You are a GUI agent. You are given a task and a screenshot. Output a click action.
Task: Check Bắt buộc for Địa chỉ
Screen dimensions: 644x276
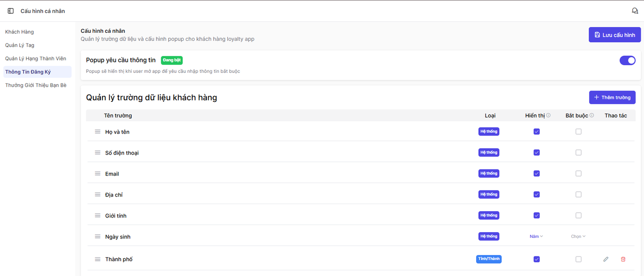(578, 195)
